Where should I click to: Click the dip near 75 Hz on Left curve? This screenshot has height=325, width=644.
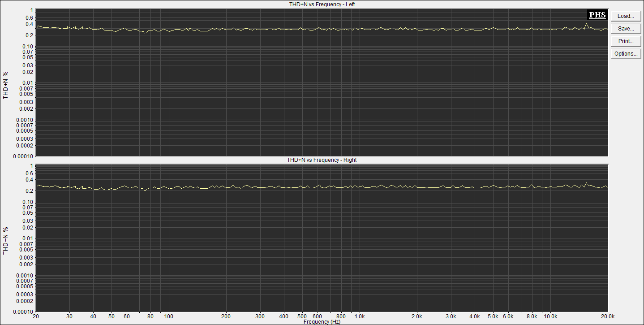pyautogui.click(x=145, y=33)
